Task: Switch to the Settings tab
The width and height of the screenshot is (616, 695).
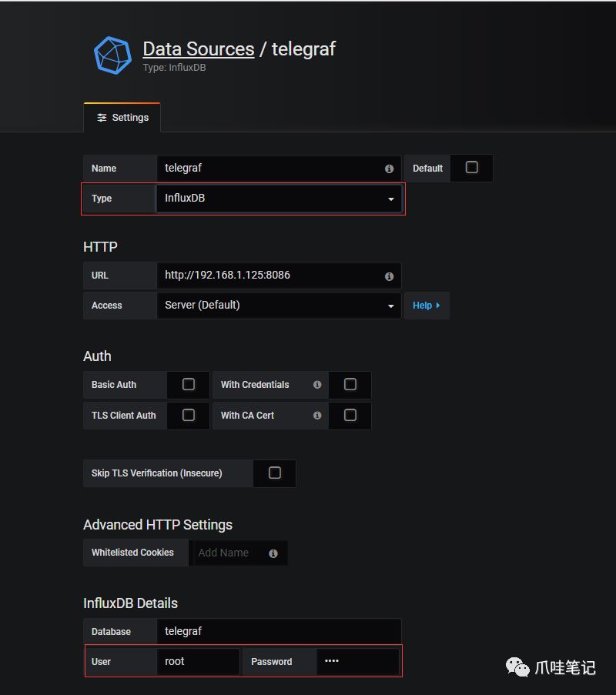Action: 122,118
